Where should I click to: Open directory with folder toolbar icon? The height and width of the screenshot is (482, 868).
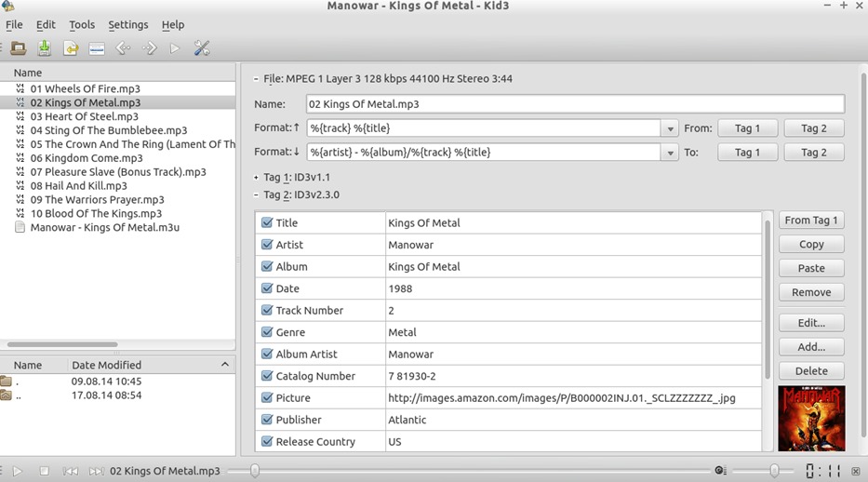(x=19, y=48)
